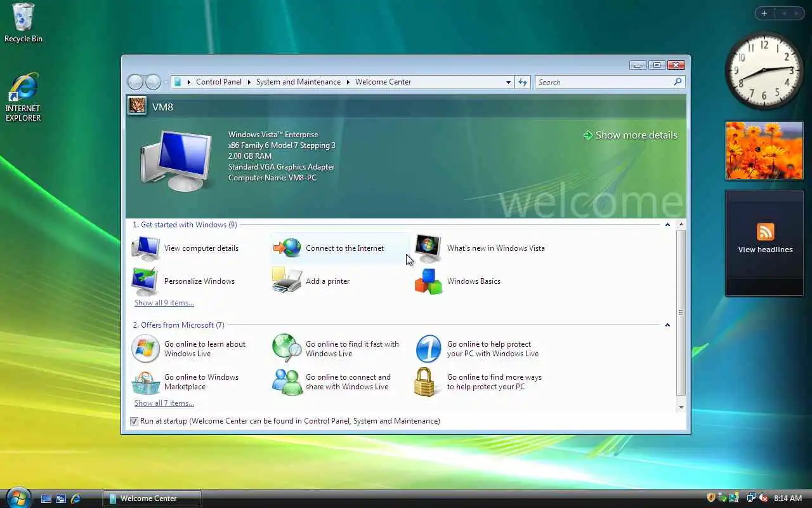Click the Standard VGA Graphics Adapter text
The height and width of the screenshot is (508, 812).
(x=281, y=167)
